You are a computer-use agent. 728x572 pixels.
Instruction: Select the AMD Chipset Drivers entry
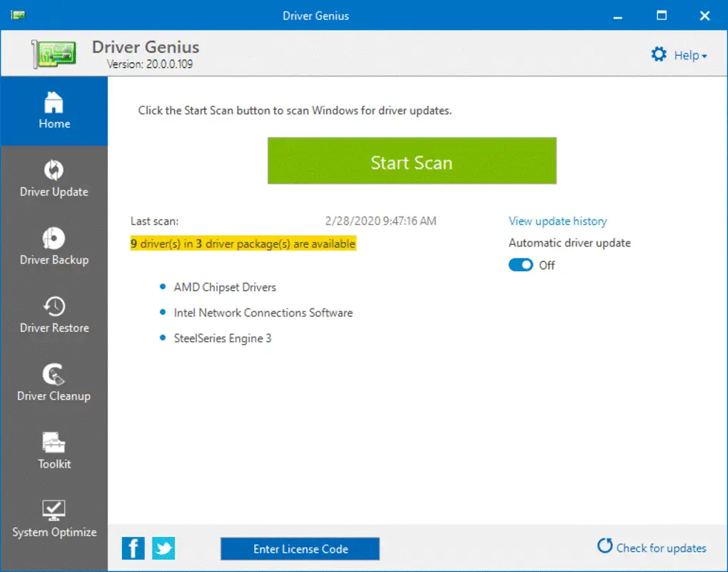click(225, 287)
